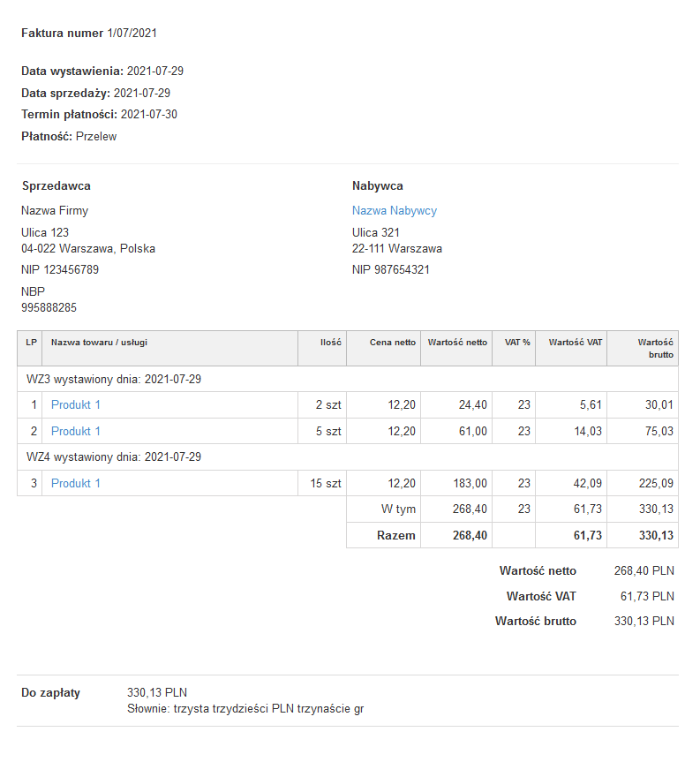Click VAT value 42,09
700x762 pixels.
point(587,483)
